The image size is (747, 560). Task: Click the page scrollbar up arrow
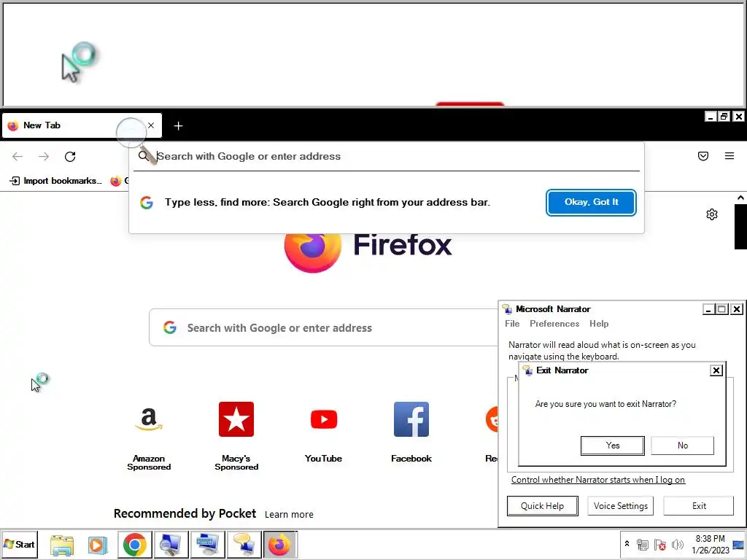[x=740, y=198]
